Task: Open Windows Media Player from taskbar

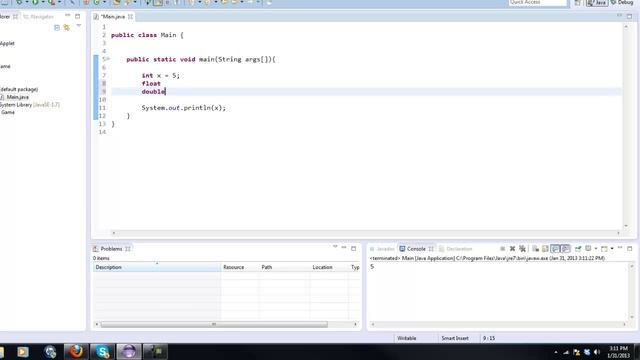Action: point(23,351)
